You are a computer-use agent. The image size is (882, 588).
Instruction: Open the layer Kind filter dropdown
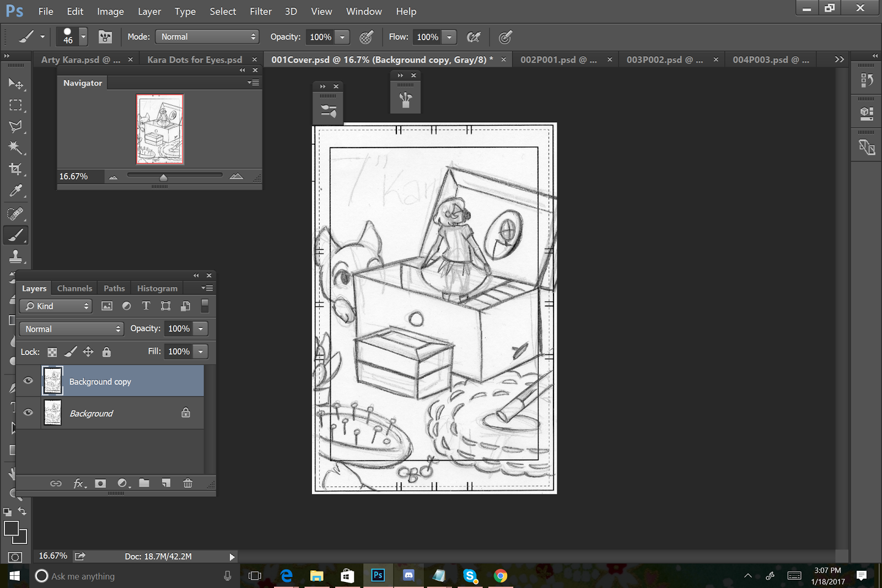[x=56, y=306]
